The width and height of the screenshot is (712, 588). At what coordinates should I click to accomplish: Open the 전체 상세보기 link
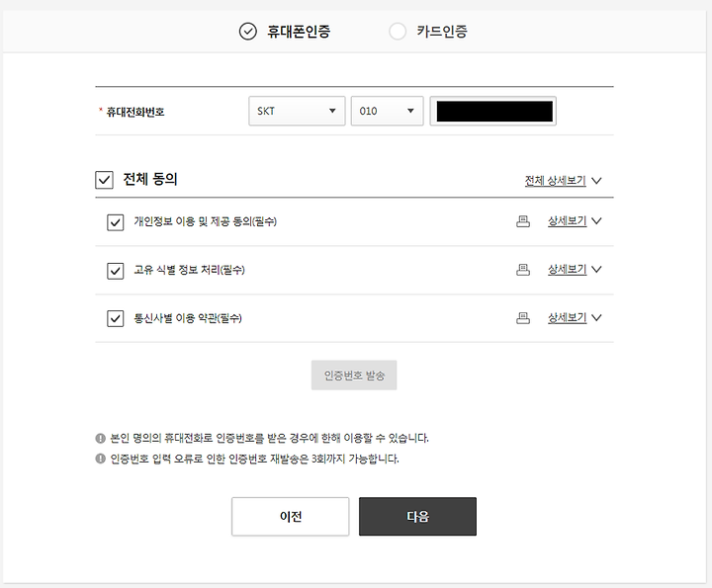click(556, 181)
